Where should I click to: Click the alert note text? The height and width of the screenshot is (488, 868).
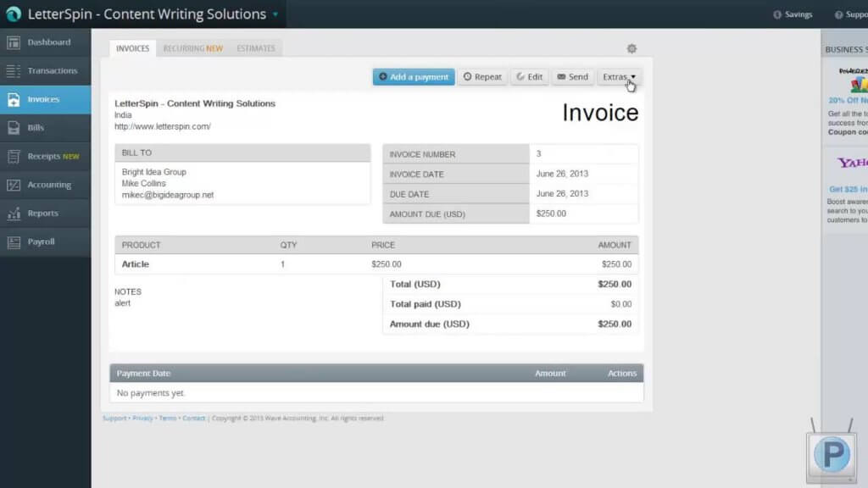(122, 303)
